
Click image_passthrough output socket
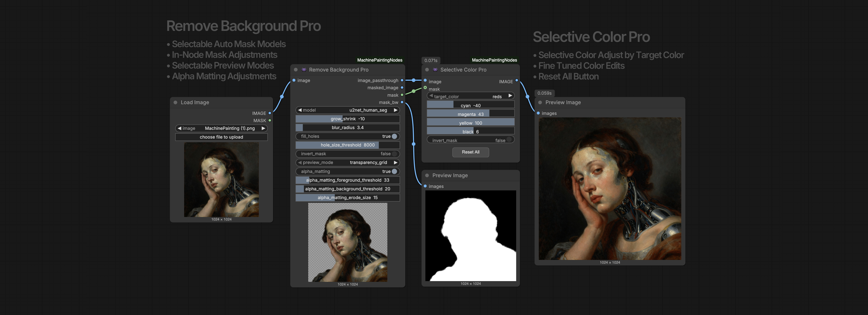(x=402, y=80)
